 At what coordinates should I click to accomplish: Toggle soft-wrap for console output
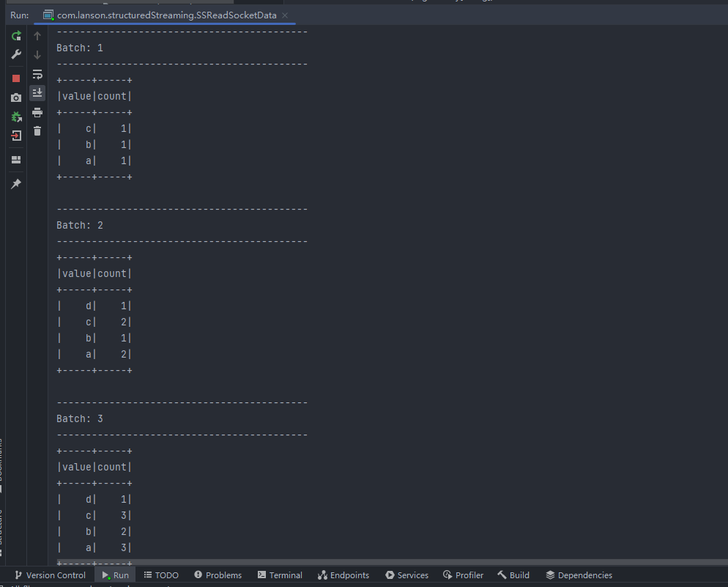coord(37,74)
